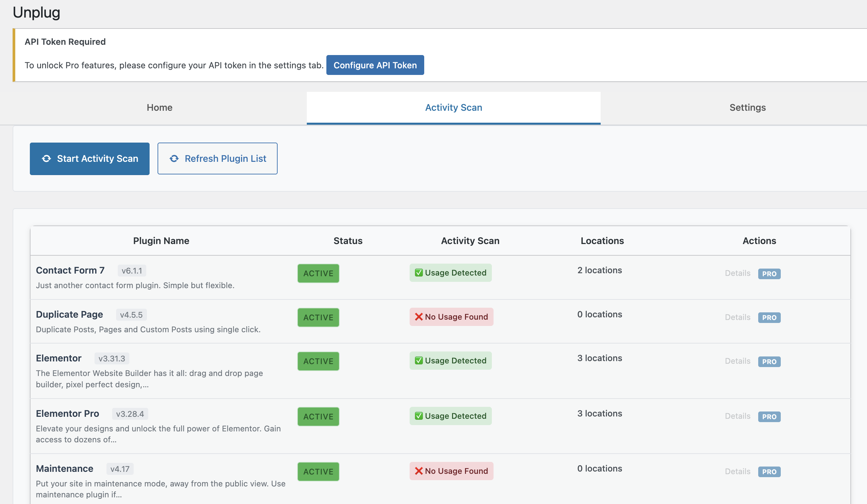Click Configure API Token button
This screenshot has height=504, width=867.
(x=375, y=65)
